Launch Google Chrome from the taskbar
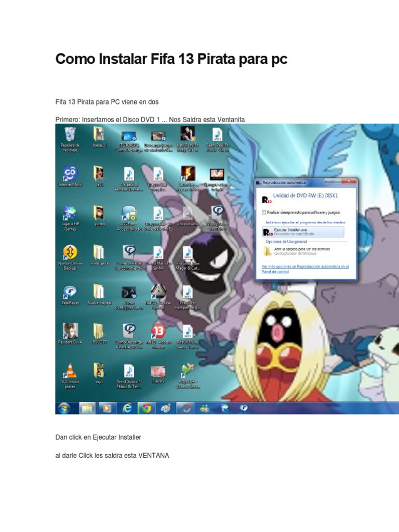 click(x=147, y=408)
